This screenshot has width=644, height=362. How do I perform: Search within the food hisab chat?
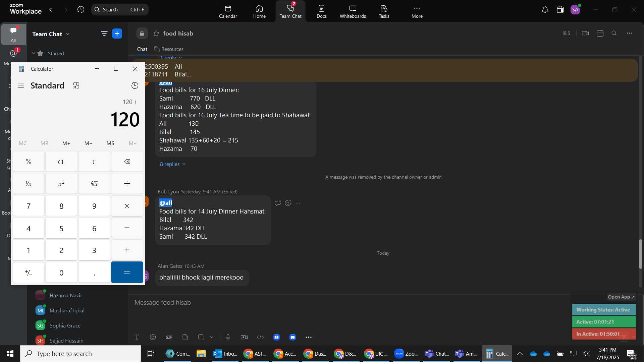[614, 33]
